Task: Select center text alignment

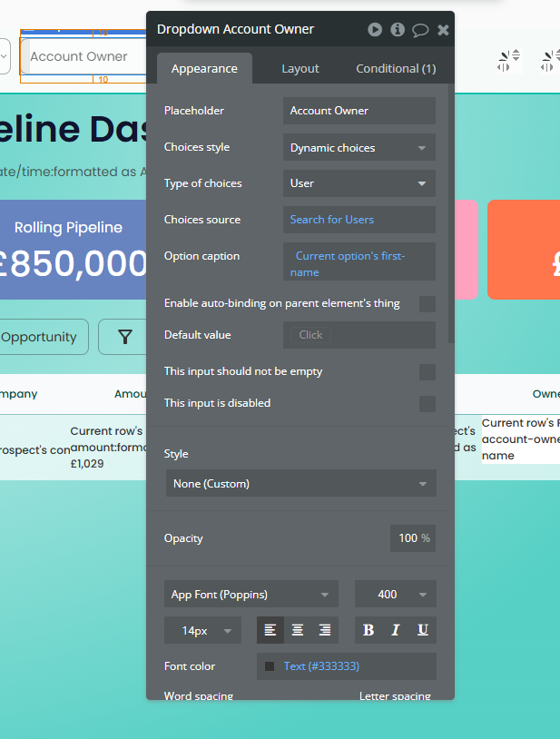Action: (x=298, y=630)
